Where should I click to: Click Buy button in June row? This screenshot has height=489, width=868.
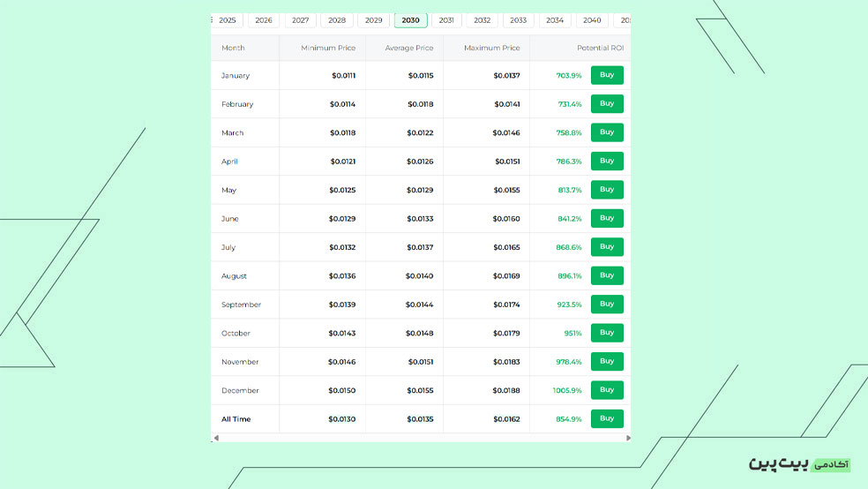(x=607, y=218)
